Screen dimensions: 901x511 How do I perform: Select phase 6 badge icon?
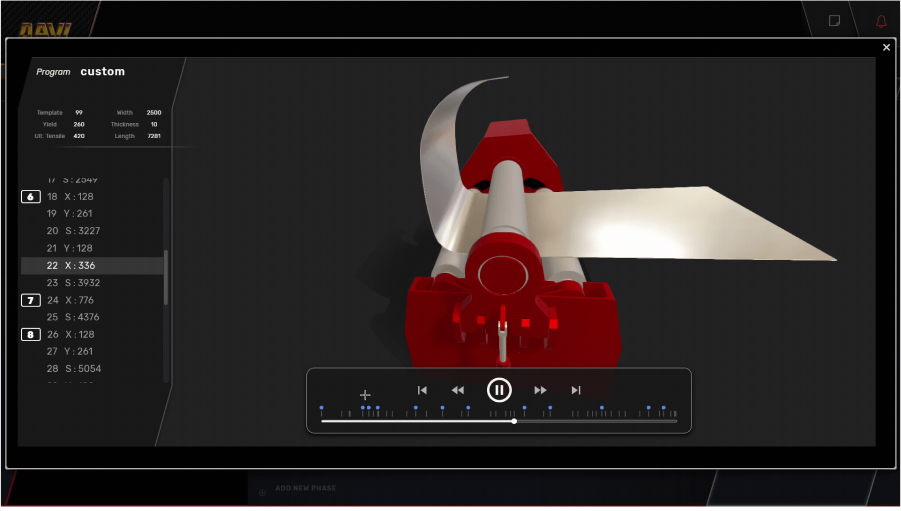[30, 197]
